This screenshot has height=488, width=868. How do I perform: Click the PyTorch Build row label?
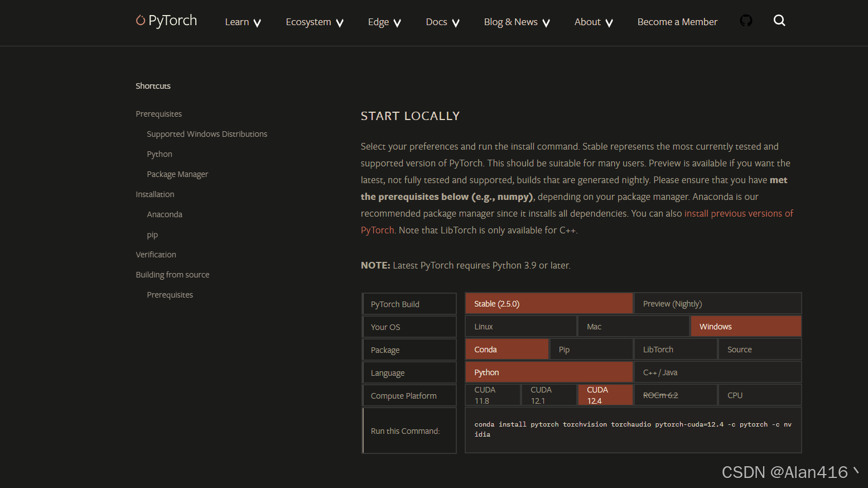pos(409,304)
